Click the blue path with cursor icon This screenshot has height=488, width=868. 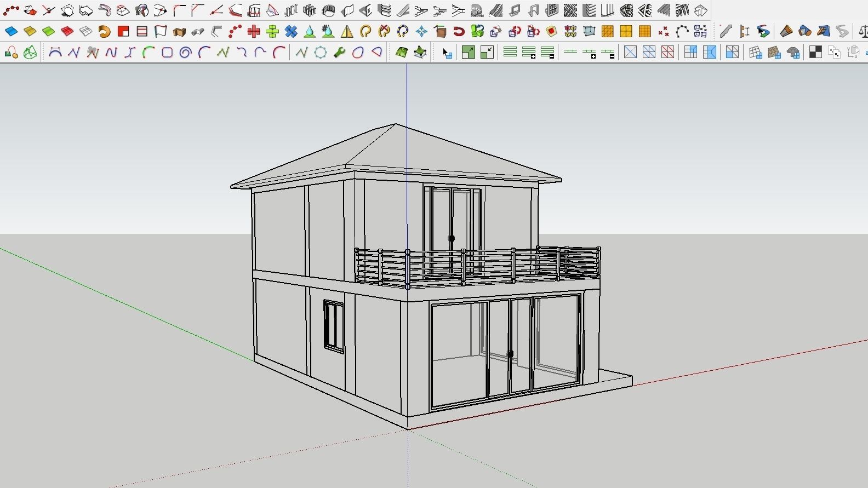click(x=763, y=31)
